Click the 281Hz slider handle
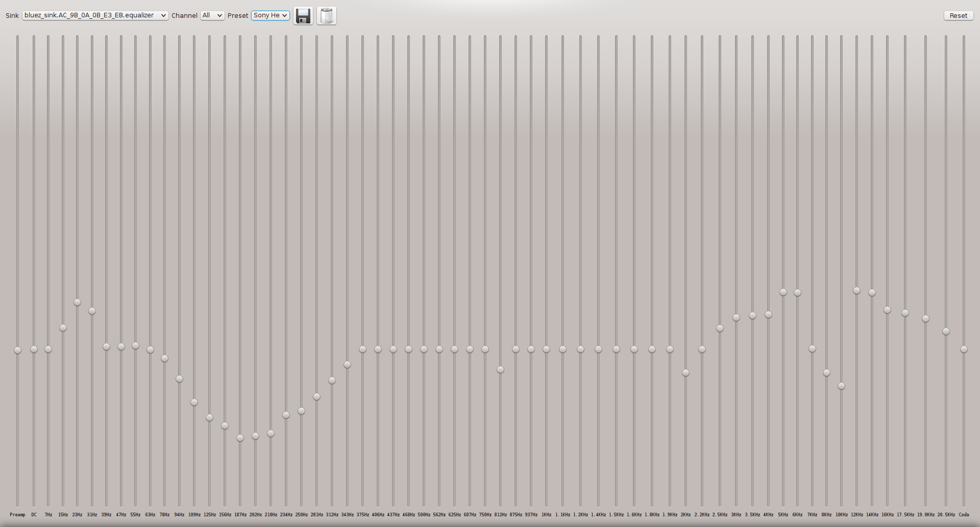 (x=316, y=396)
